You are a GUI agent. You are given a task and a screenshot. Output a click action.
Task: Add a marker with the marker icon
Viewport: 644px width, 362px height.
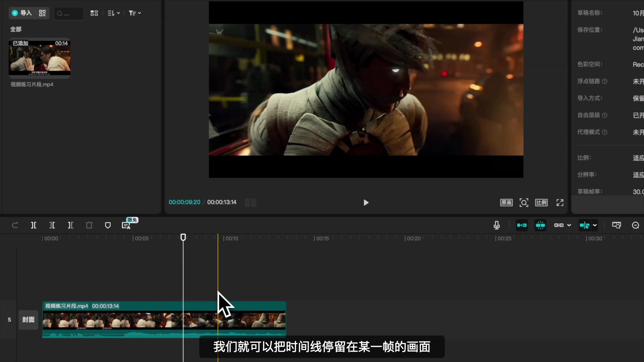(108, 225)
